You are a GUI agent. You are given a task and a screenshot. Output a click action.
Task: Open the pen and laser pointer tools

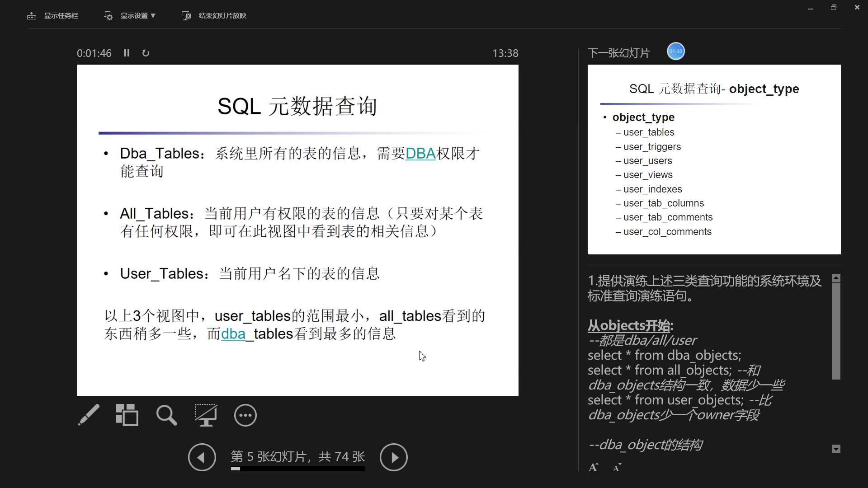89,415
